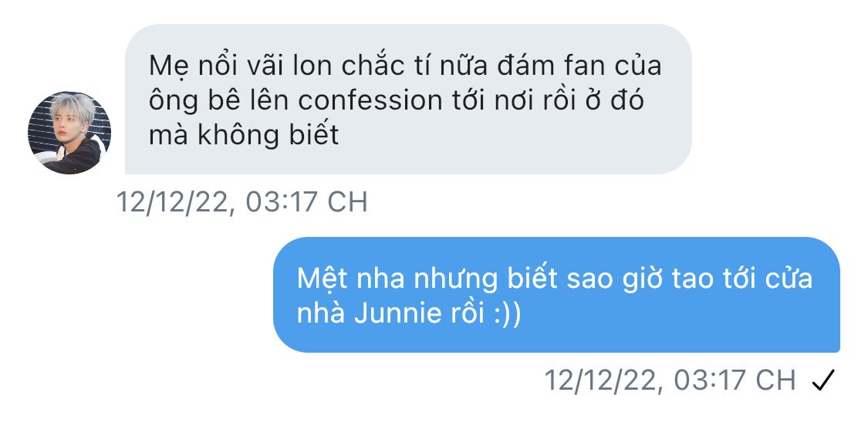The image size is (868, 426).
Task: Click "mà không biết" line in gray bubble
Action: [244, 134]
